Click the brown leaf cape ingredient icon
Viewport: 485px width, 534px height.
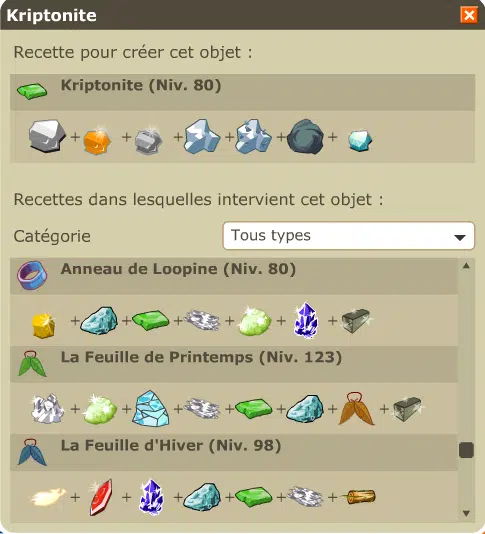(356, 409)
